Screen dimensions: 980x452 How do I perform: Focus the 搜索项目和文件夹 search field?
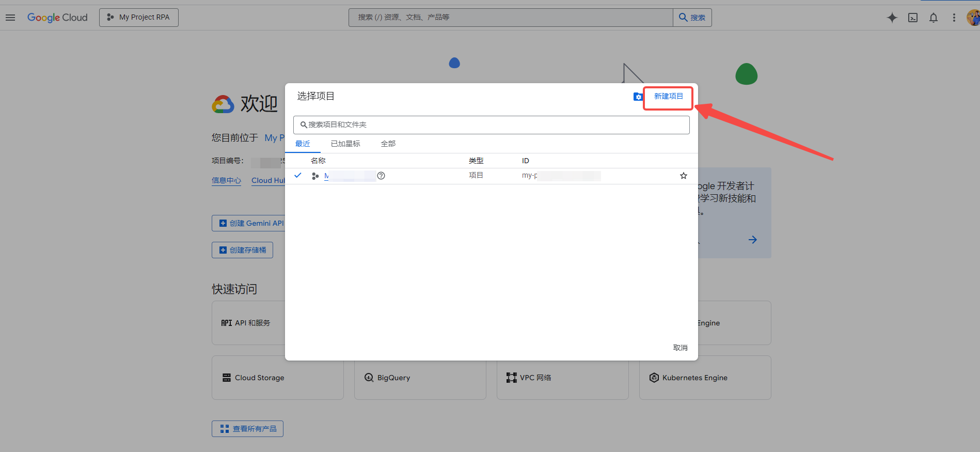pyautogui.click(x=492, y=125)
